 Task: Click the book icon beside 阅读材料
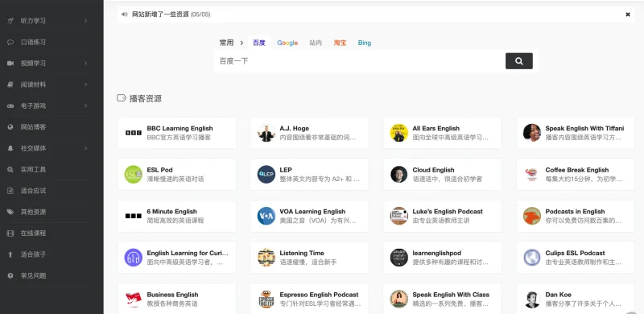pos(10,85)
